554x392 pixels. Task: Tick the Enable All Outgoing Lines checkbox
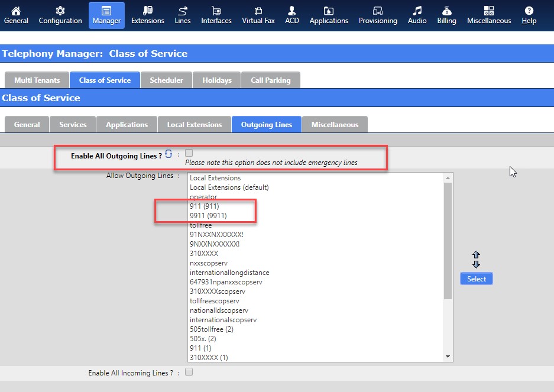pos(189,153)
